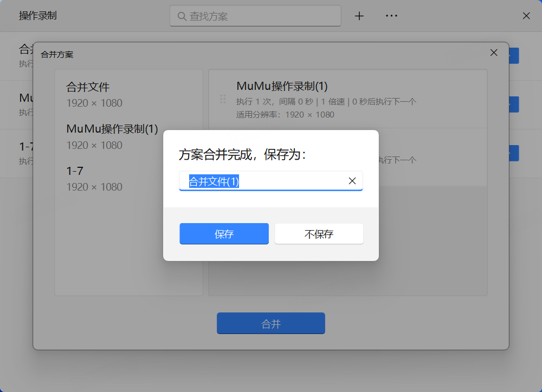Close the 合并方案 dialog
542x392 pixels.
(493, 53)
